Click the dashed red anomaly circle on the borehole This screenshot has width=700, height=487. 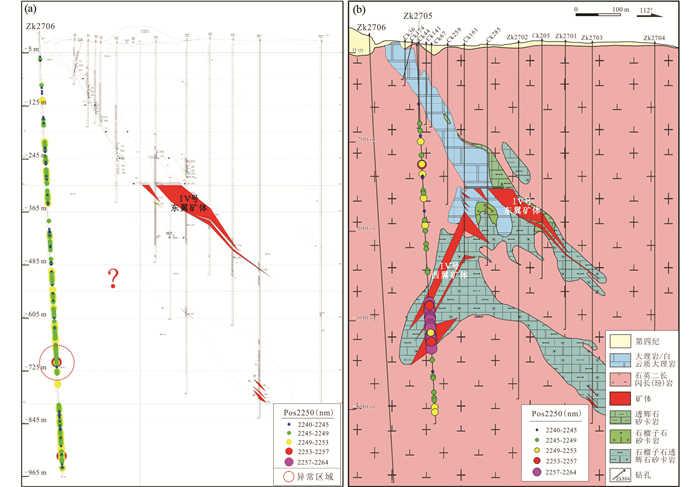(x=57, y=363)
